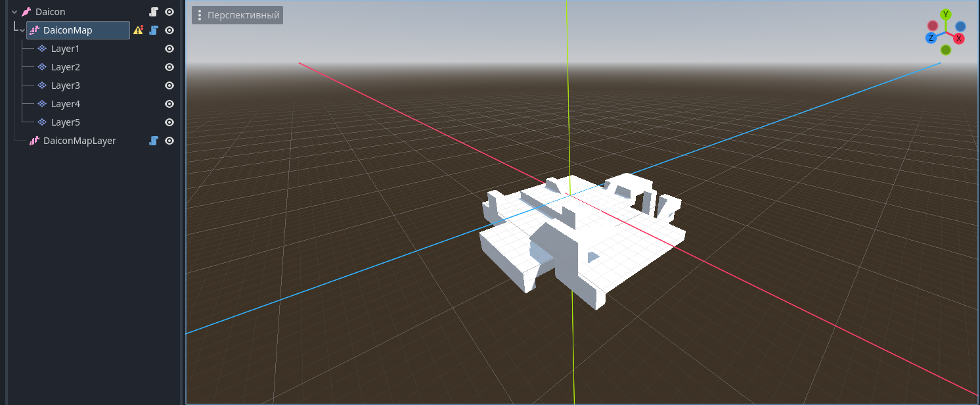This screenshot has width=980, height=405.
Task: Click the DaiconMap node type icon
Action: (x=35, y=30)
